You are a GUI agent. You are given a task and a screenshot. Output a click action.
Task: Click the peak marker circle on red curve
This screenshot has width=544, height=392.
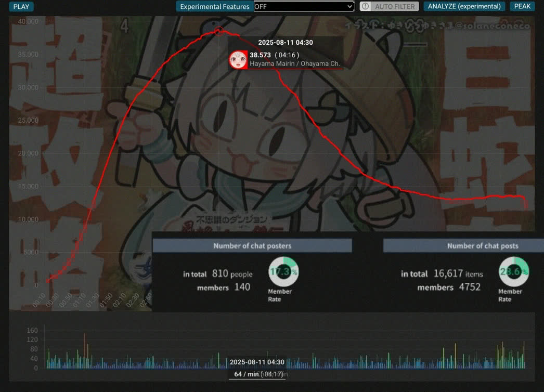click(x=219, y=31)
